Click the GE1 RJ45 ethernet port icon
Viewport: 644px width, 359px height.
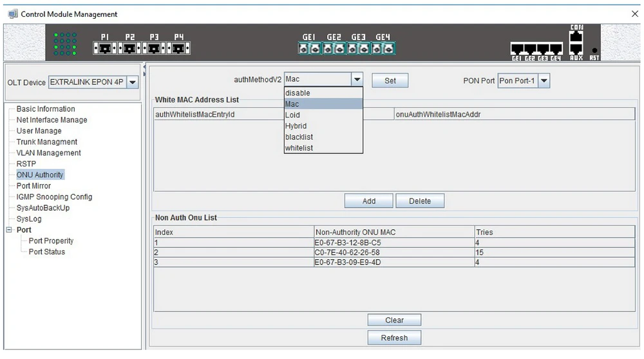coord(516,49)
